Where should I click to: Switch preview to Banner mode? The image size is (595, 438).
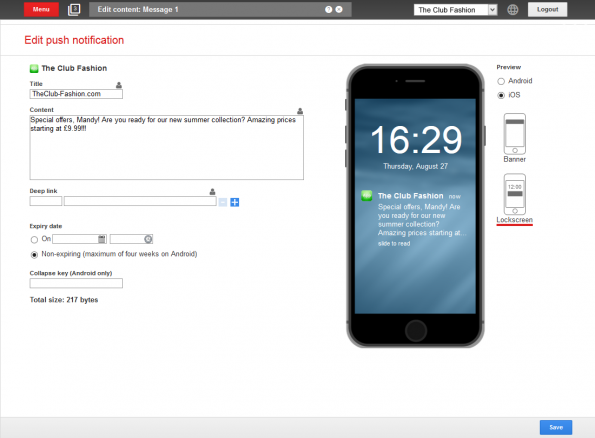[x=515, y=138]
